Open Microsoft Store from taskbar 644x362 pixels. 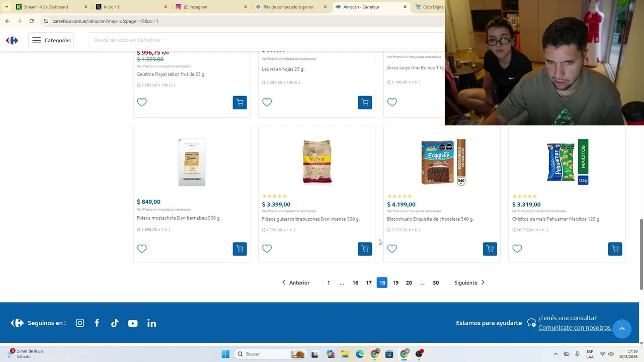[389, 354]
